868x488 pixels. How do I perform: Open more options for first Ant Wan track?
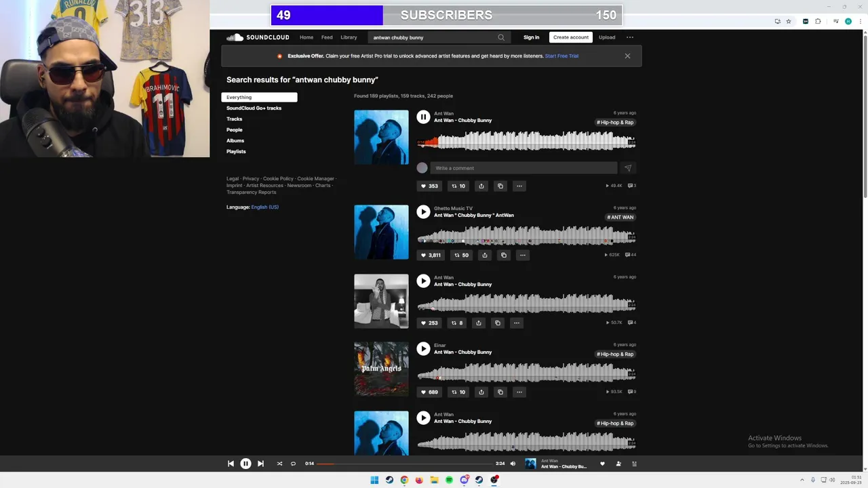(519, 186)
